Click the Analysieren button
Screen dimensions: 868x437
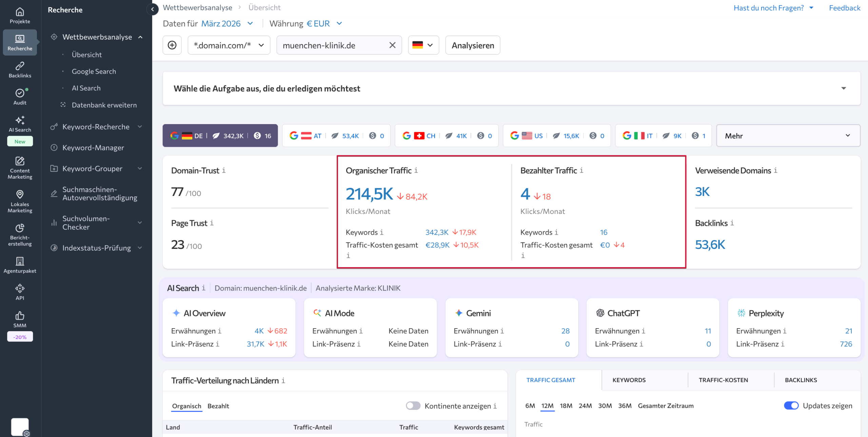[x=473, y=45]
